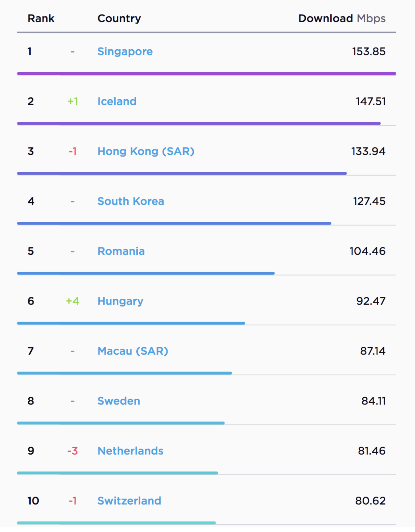Select the South Korea link
Viewport: 415px width, 532px height.
coord(131,201)
